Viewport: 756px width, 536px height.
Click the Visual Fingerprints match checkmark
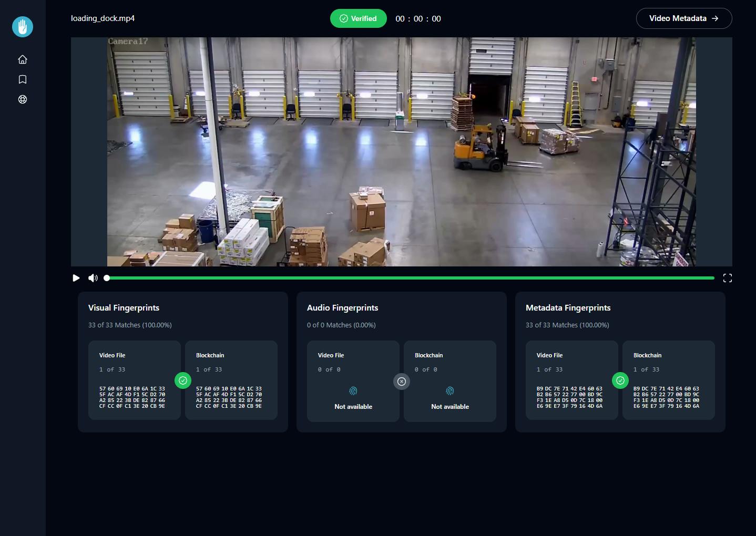click(x=183, y=380)
